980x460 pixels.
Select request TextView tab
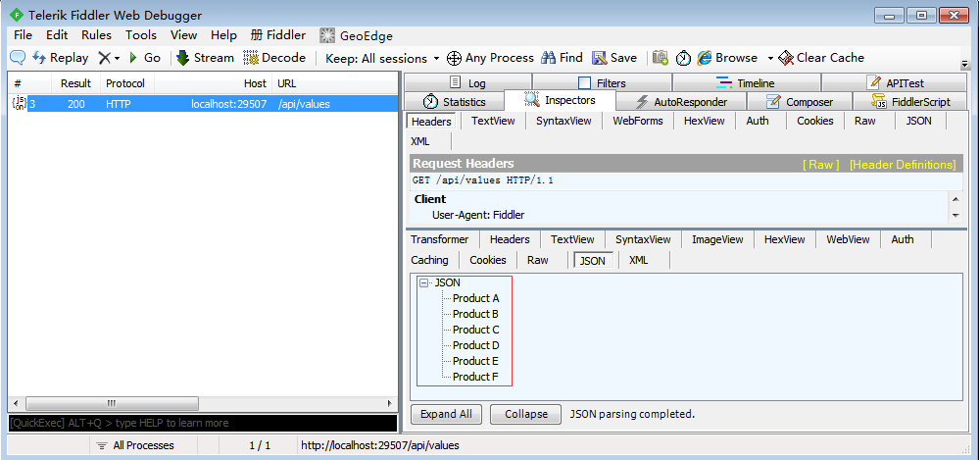coord(493,121)
